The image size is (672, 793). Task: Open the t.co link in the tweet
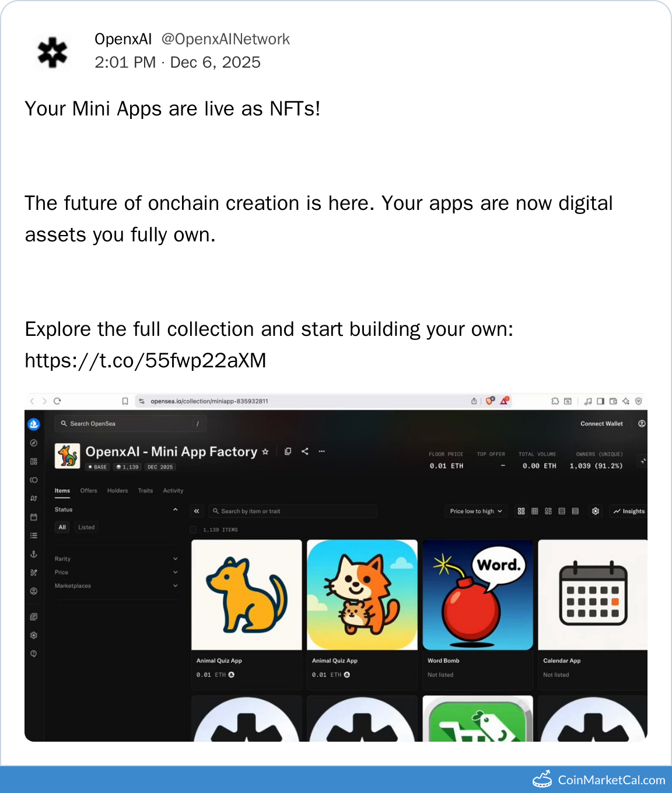[x=145, y=361]
